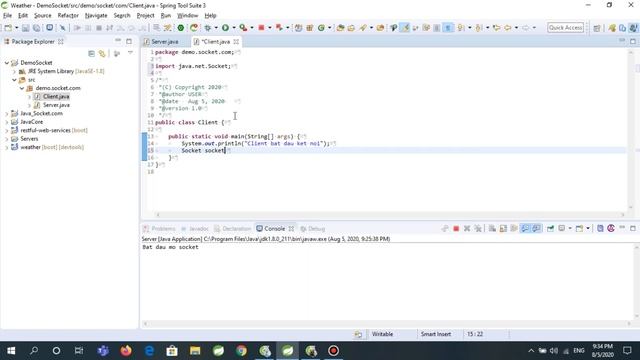
Task: Collapse the DemoSocket project node
Action: click(x=7, y=63)
